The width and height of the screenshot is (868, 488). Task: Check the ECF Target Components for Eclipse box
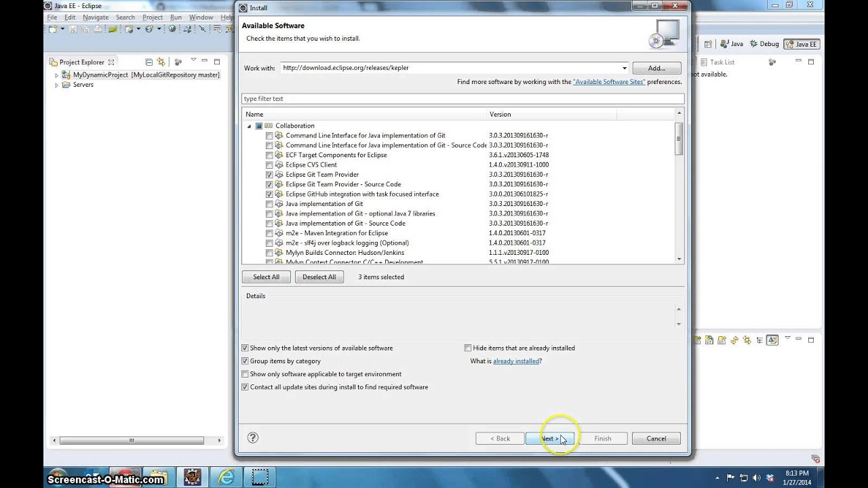point(269,155)
